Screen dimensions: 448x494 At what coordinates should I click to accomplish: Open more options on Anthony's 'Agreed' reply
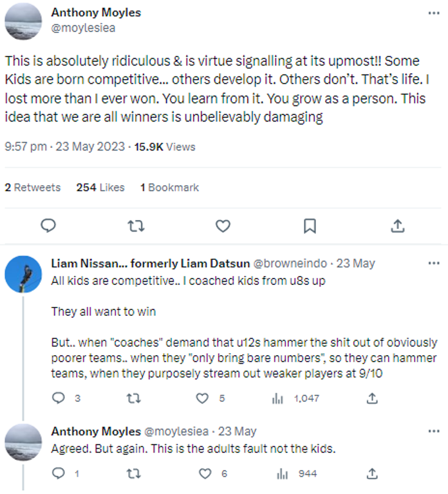pos(434,431)
